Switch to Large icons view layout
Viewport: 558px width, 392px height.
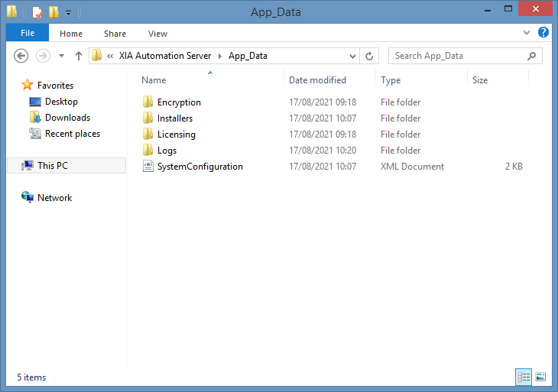click(x=540, y=377)
